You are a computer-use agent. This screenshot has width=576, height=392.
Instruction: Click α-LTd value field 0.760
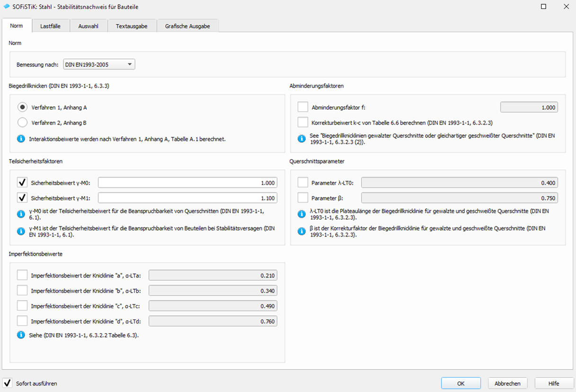213,321
